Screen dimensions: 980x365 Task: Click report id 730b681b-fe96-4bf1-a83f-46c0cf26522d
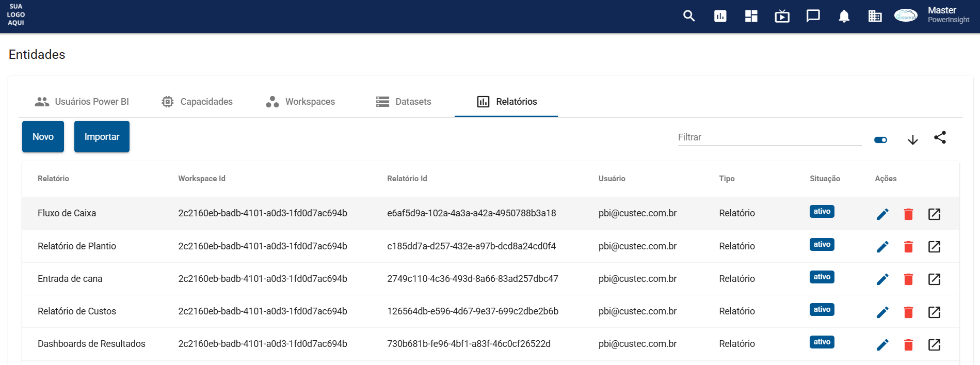[469, 344]
